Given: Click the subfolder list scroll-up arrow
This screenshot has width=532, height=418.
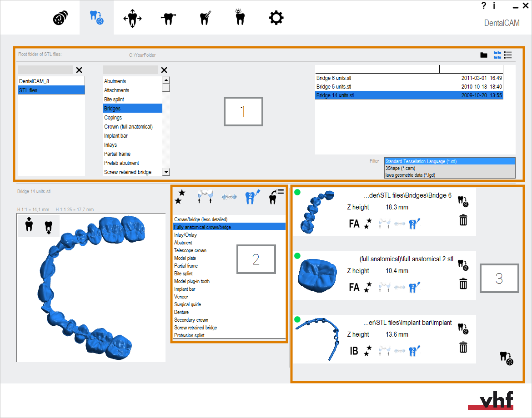Looking at the screenshot, I should pos(166,80).
